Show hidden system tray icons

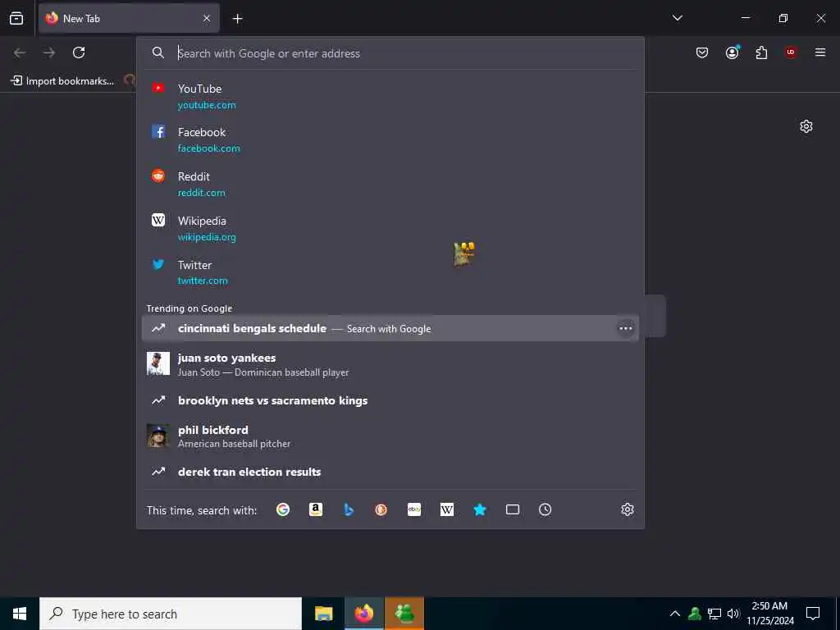tap(674, 614)
